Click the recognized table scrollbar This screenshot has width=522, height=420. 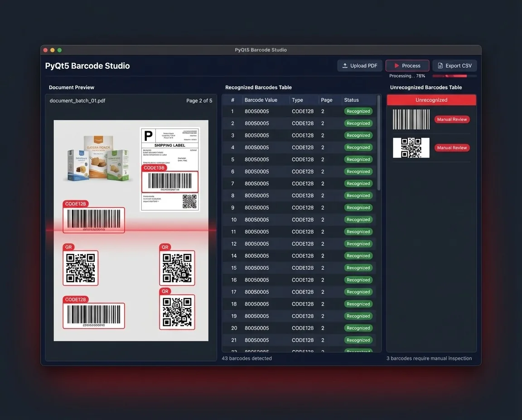click(378, 143)
